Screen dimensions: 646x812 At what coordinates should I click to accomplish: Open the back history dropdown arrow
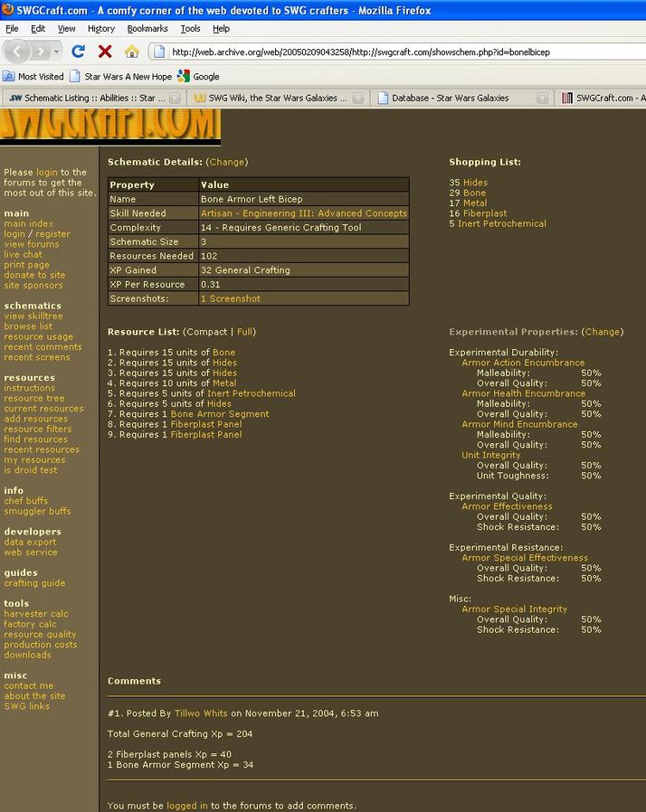[x=58, y=52]
